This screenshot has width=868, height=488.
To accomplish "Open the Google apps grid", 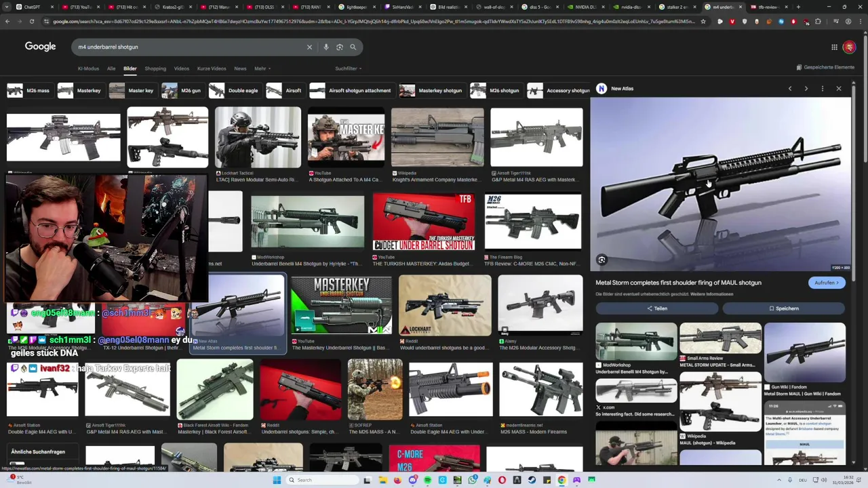I will 834,47.
